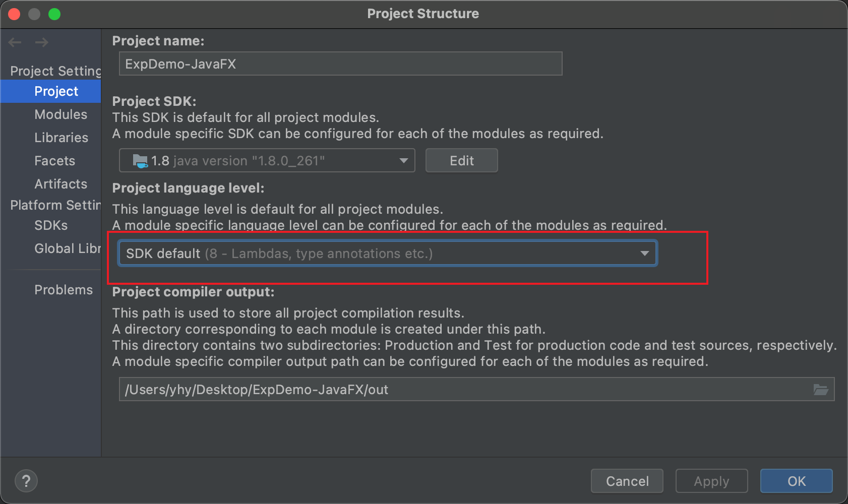Click the forward navigation arrow

point(42,42)
